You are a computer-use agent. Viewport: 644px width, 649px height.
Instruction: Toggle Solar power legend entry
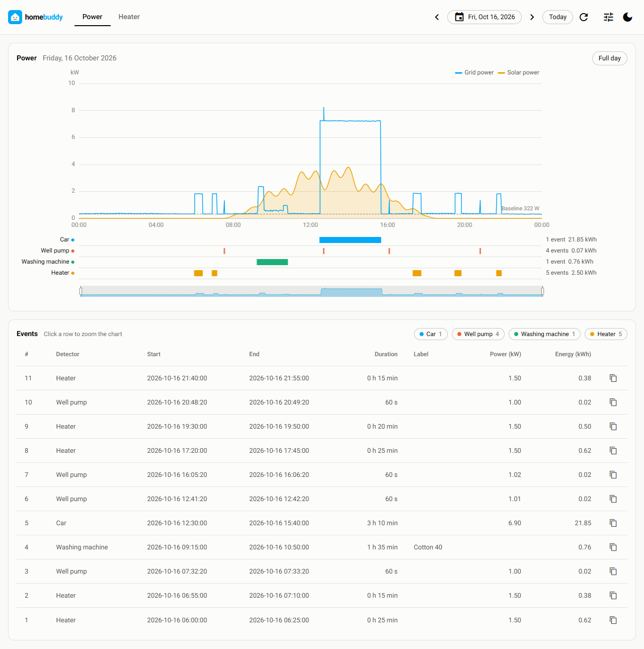pyautogui.click(x=518, y=72)
